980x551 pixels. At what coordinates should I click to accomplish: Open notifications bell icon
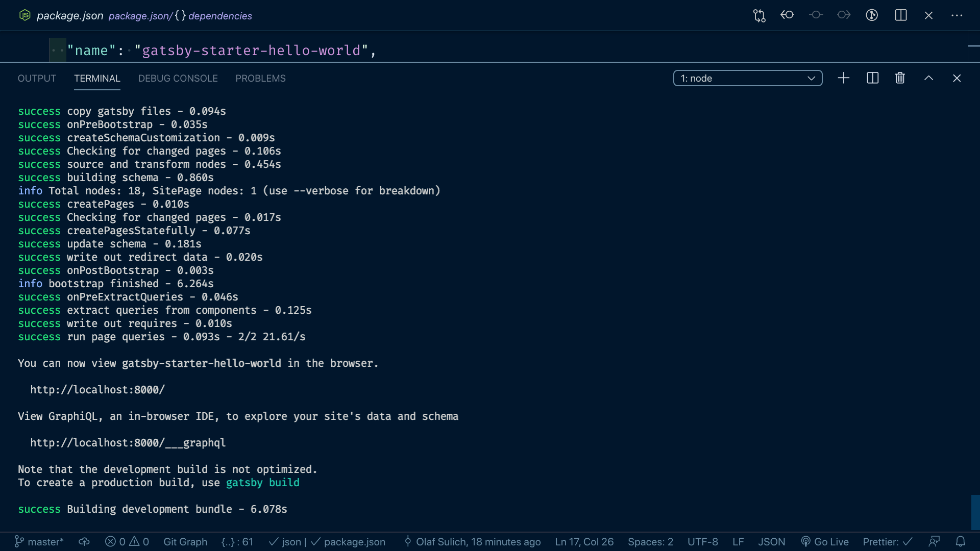[x=961, y=542]
